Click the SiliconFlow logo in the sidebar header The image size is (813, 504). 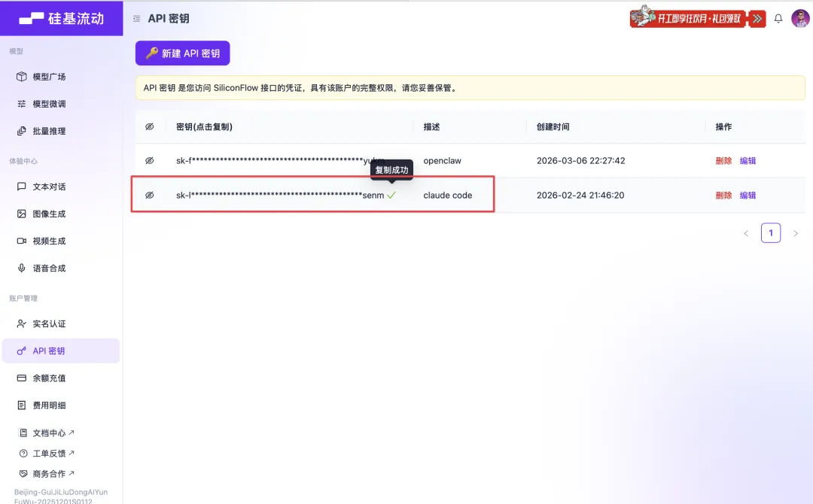click(61, 18)
